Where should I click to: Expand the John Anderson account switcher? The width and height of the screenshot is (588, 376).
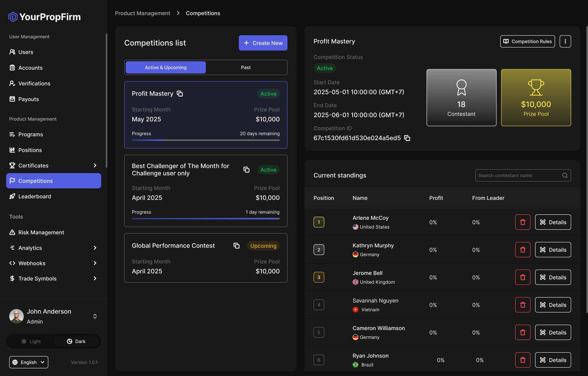pyautogui.click(x=95, y=316)
